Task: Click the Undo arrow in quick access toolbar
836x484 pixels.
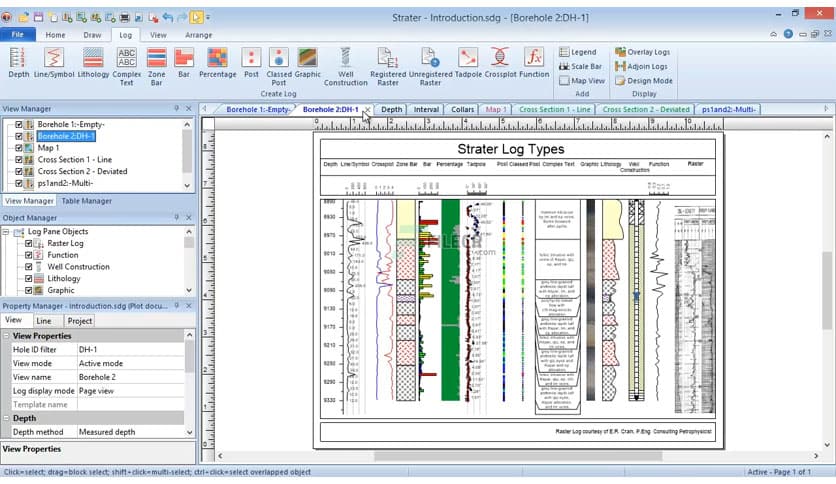Action: click(x=168, y=18)
